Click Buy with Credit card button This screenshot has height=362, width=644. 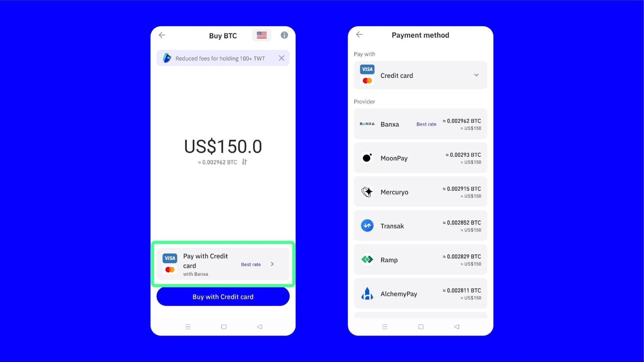click(x=223, y=297)
